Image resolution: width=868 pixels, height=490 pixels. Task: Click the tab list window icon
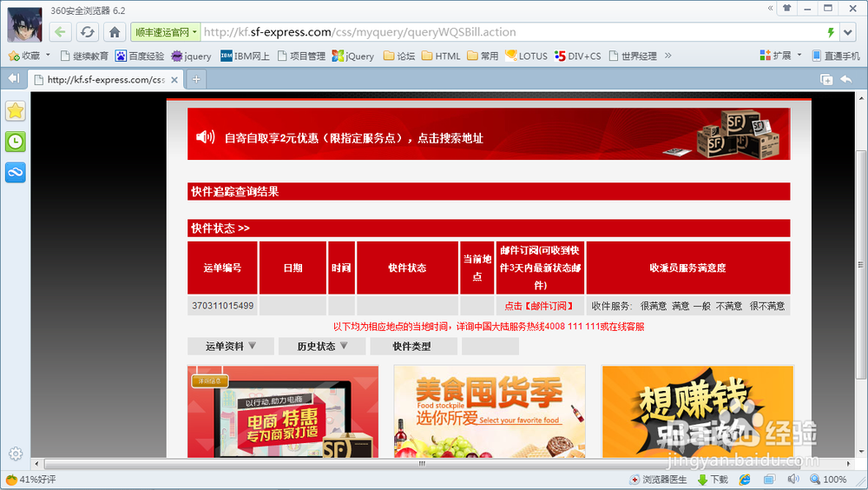tap(826, 80)
